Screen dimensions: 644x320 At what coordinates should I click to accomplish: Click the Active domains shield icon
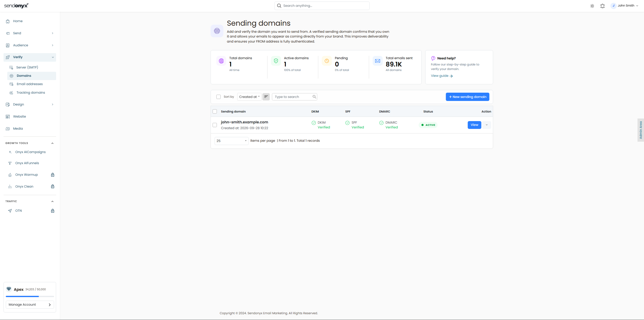(x=276, y=61)
